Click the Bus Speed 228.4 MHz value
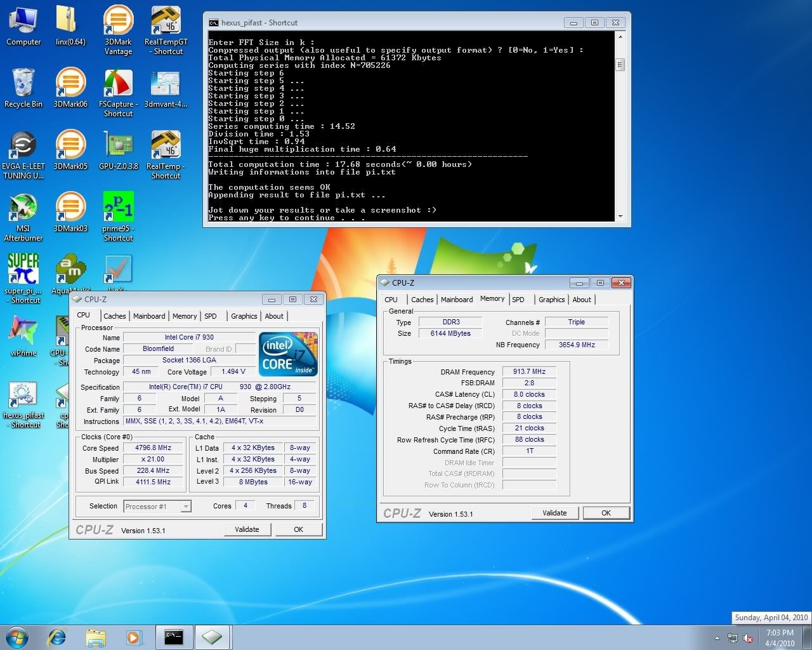The height and width of the screenshot is (650, 812). point(154,471)
